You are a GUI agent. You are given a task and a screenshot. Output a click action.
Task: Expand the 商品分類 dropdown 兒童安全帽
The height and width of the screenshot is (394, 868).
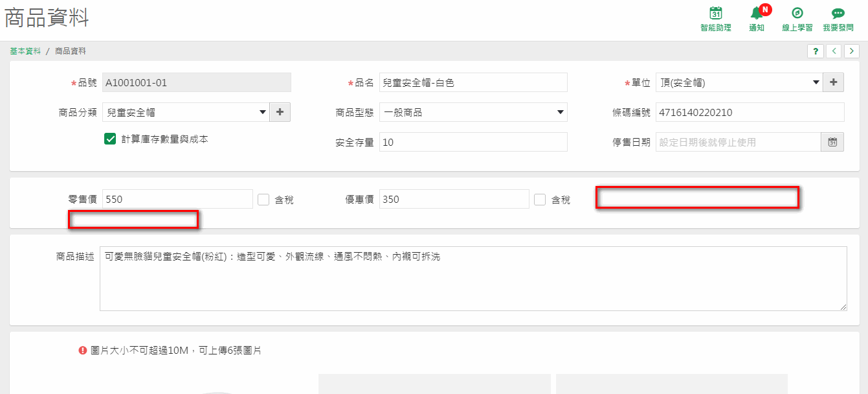[x=186, y=112]
